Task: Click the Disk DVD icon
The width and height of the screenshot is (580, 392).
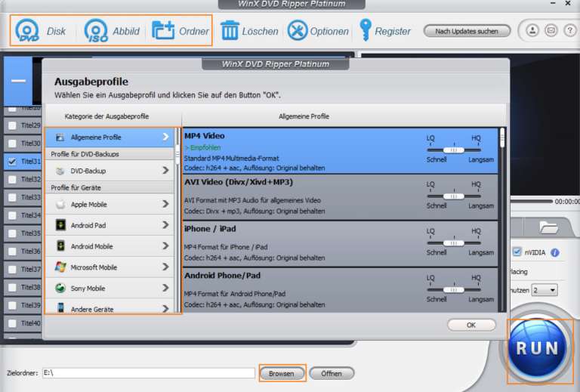Action: pos(28,31)
